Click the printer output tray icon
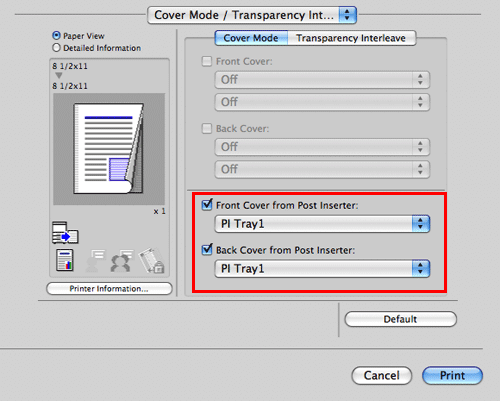500x401 pixels. coord(65,232)
